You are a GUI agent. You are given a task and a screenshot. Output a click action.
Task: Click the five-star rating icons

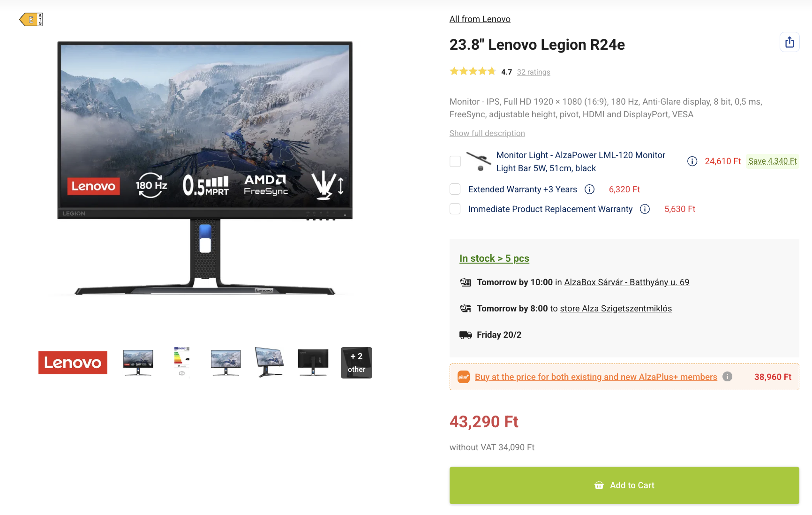tap(473, 71)
